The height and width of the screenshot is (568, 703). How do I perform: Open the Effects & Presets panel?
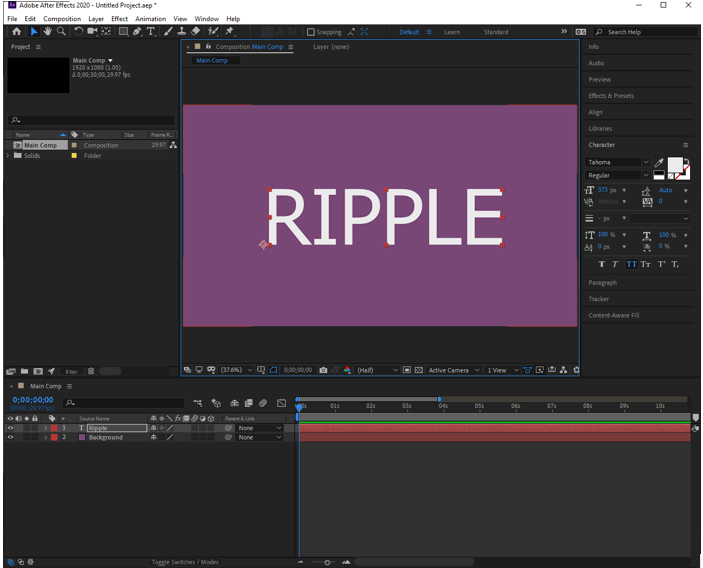point(611,96)
